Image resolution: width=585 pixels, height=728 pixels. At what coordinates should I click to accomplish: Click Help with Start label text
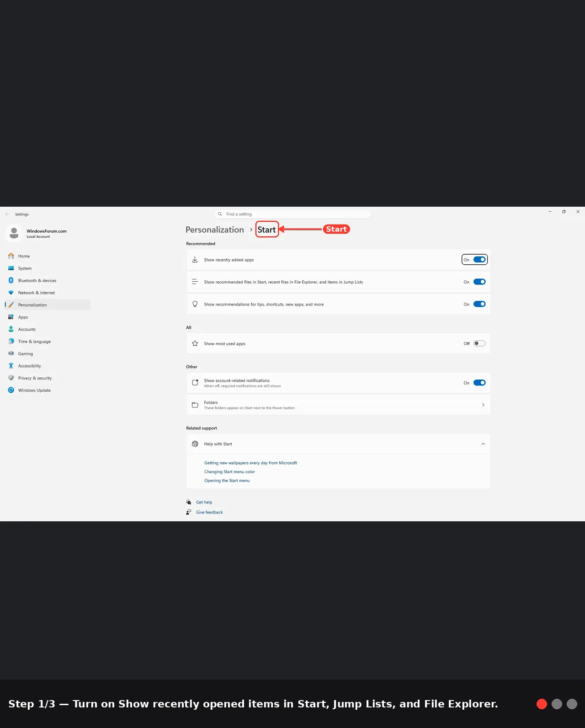point(218,444)
